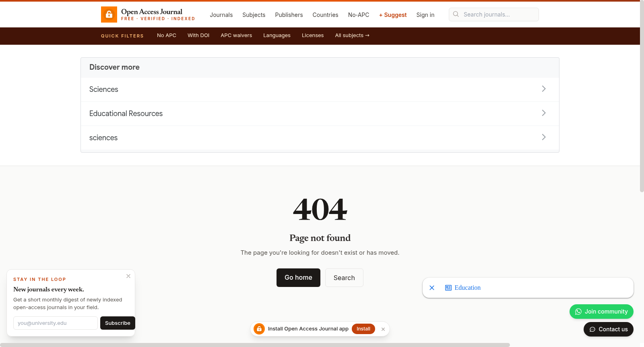The height and width of the screenshot is (347, 644).
Task: Open Licenses quick filter
Action: click(313, 35)
